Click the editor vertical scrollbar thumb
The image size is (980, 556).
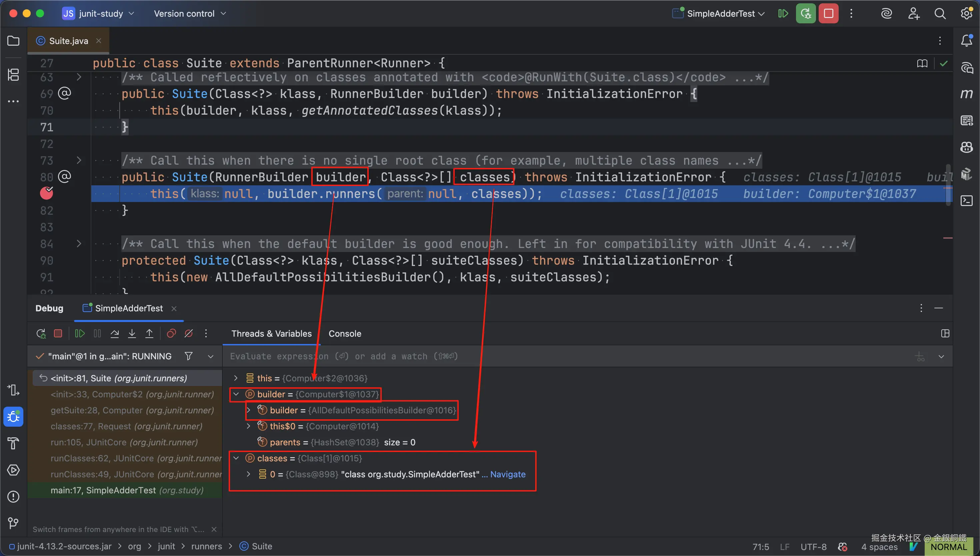coord(948,185)
